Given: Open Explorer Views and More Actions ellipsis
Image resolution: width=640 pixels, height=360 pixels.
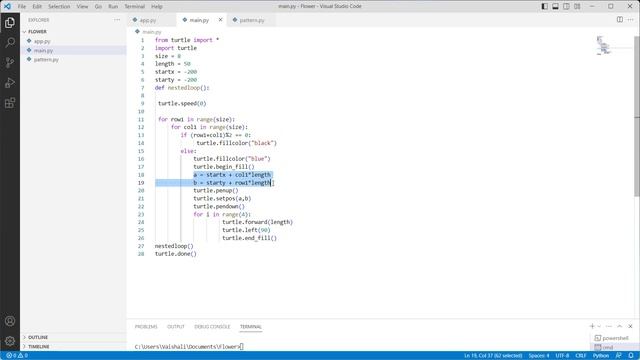Looking at the screenshot, I should pos(117,20).
